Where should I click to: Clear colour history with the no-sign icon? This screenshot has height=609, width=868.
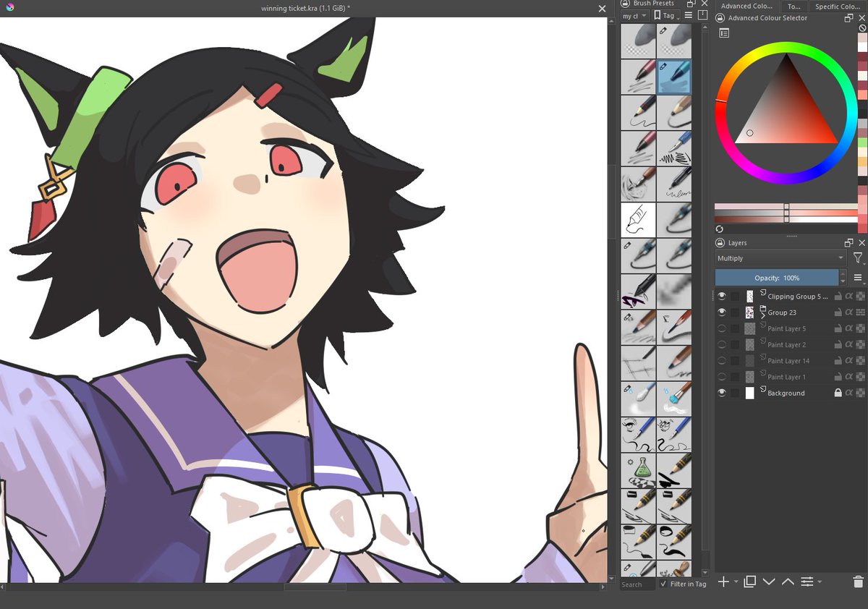[862, 28]
